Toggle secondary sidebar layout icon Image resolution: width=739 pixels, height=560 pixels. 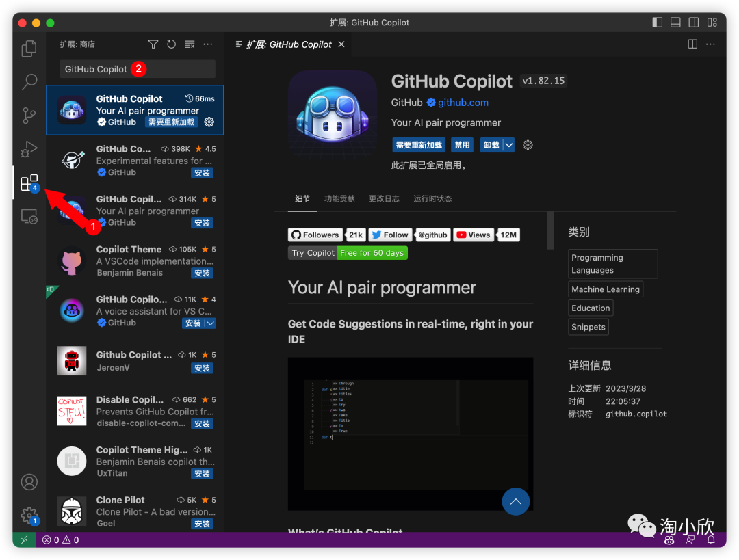coord(694,22)
